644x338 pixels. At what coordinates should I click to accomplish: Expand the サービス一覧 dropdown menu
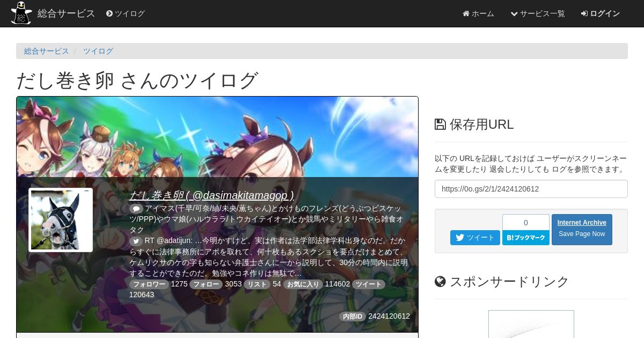[537, 13]
